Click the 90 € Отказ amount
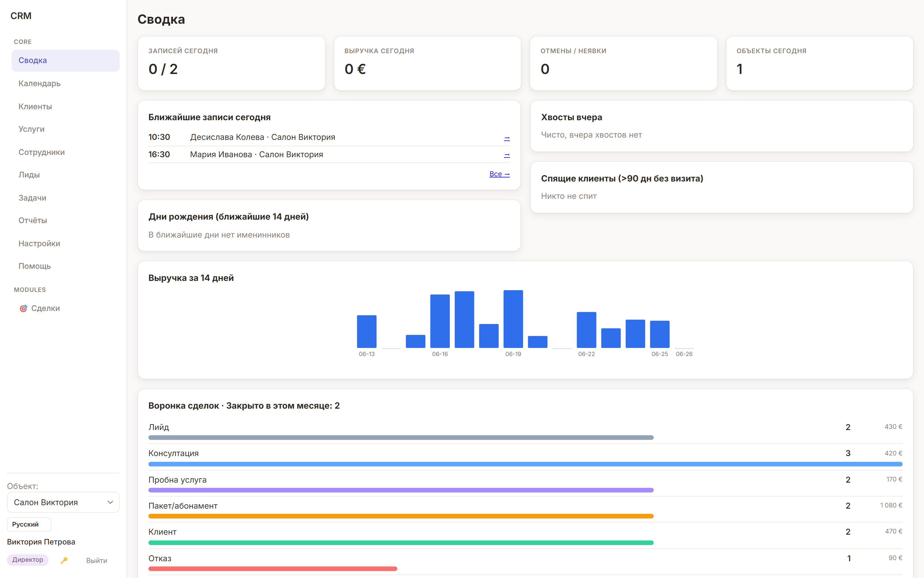Screen dimensions: 924x578 point(895,558)
